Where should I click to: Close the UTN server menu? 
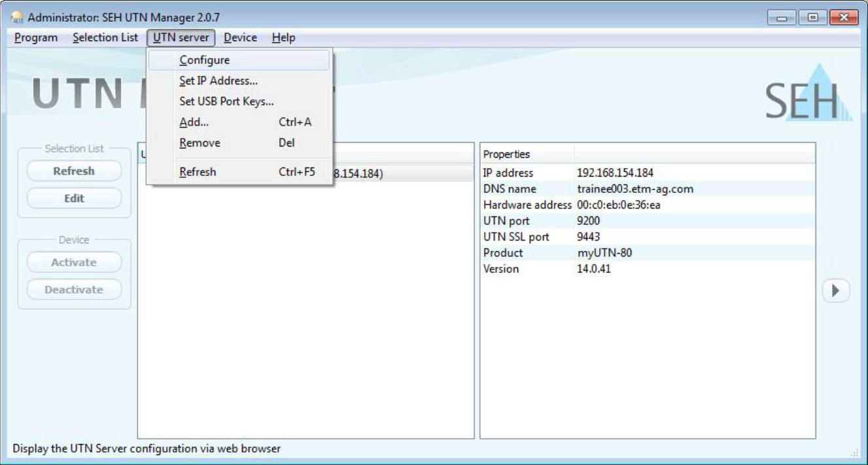point(181,38)
